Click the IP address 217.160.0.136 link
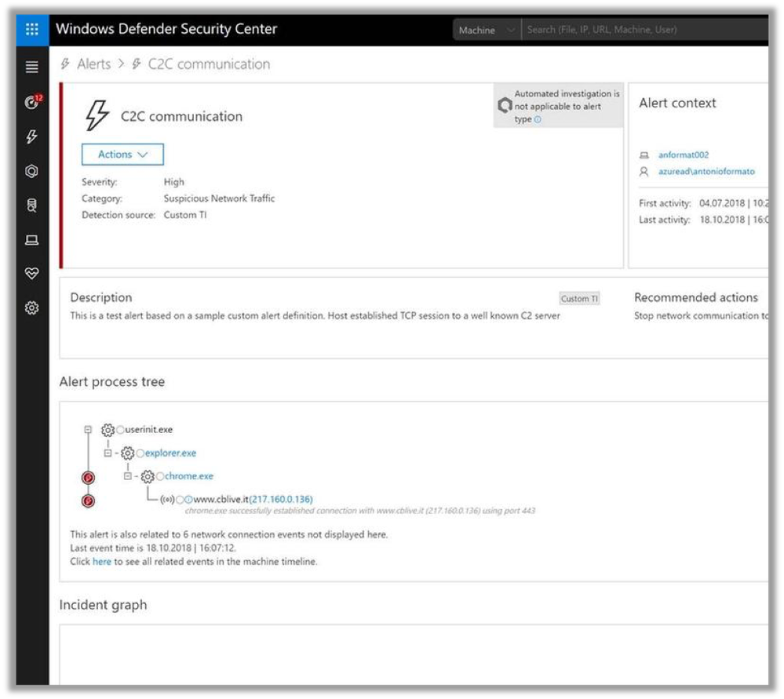 pos(281,499)
